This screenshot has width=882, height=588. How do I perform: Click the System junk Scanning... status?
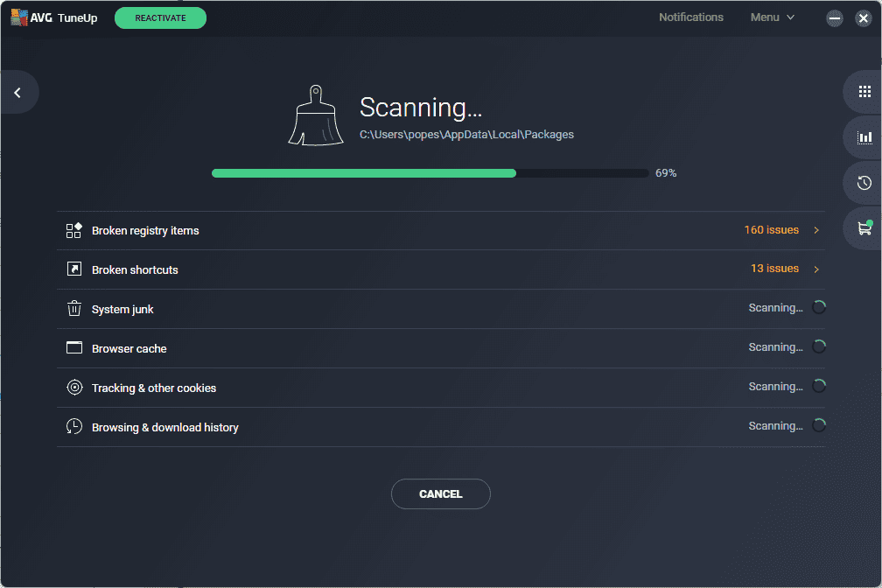pyautogui.click(x=775, y=308)
